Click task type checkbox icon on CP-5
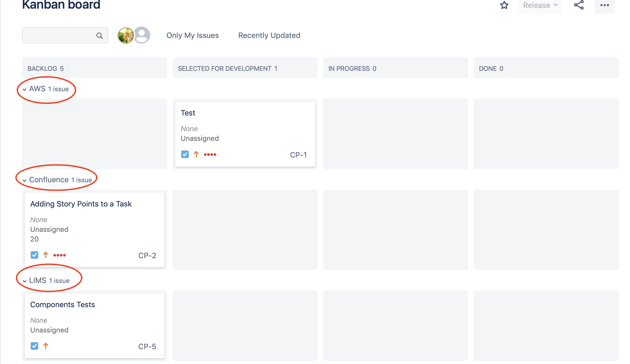 [x=34, y=346]
